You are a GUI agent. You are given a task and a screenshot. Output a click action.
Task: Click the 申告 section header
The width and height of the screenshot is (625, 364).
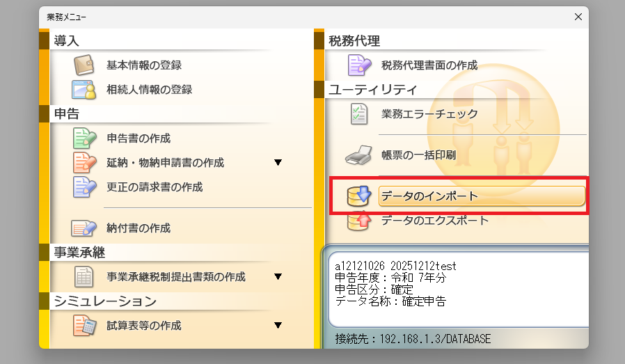point(67,113)
